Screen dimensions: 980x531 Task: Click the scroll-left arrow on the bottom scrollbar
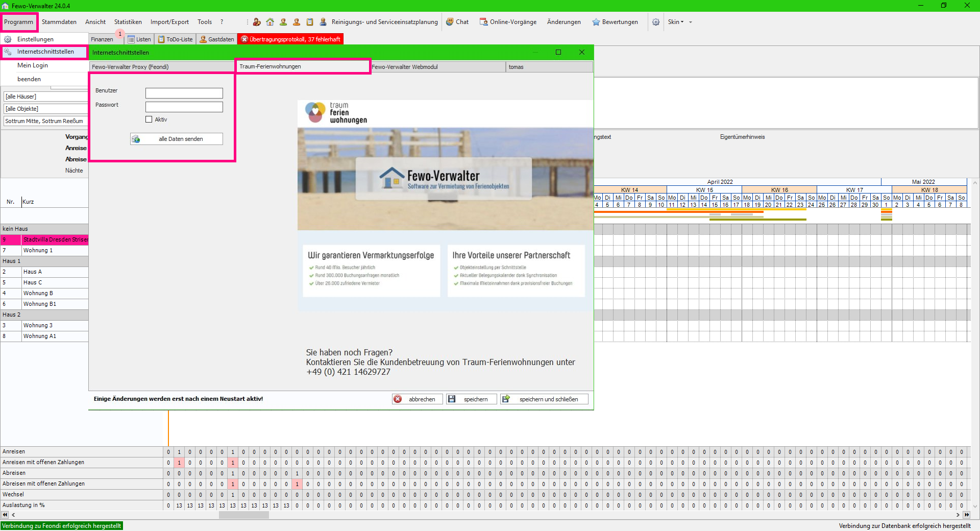tap(13, 515)
